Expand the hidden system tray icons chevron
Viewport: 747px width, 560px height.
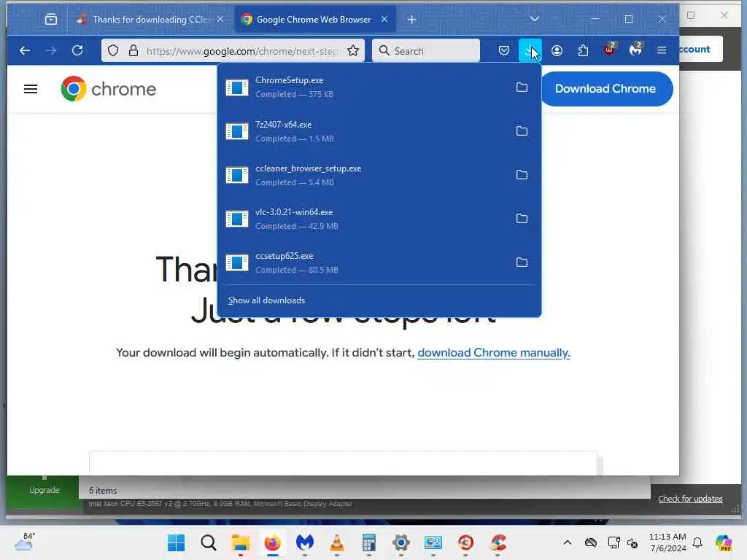point(567,542)
